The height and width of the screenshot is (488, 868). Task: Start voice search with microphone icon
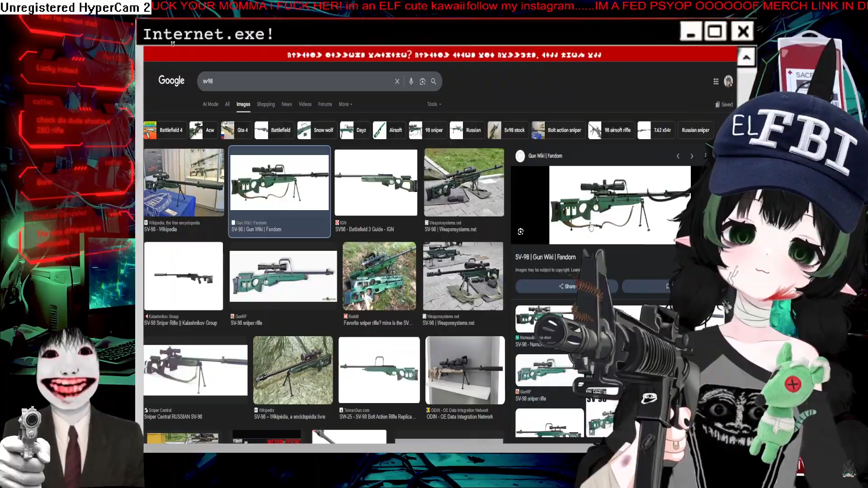click(411, 81)
